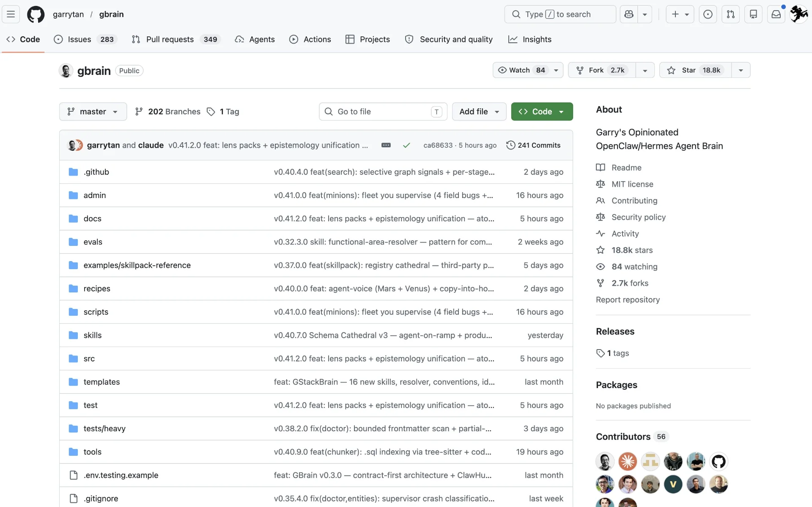The width and height of the screenshot is (812, 507).
Task: Open the pull requests icon in top header
Action: click(x=730, y=14)
